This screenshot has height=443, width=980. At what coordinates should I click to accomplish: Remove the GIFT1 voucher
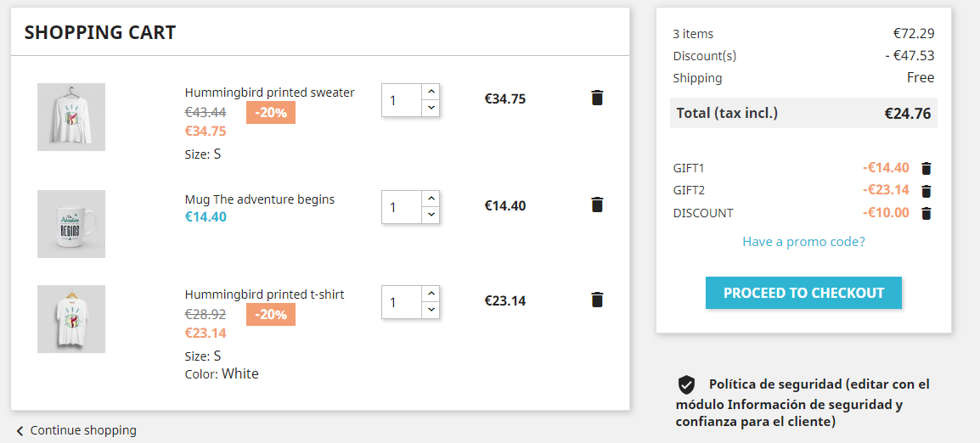click(x=926, y=169)
